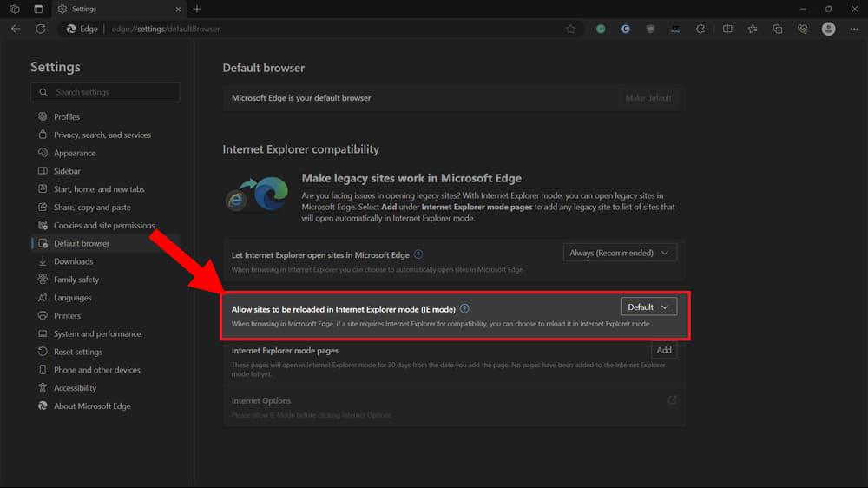Screen dimensions: 868x488
Task: Open Appearance settings
Action: coord(74,153)
